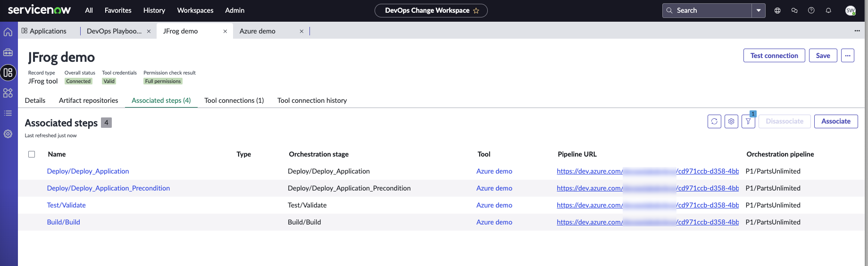Open the help question mark icon
This screenshot has width=868, height=266.
(811, 10)
